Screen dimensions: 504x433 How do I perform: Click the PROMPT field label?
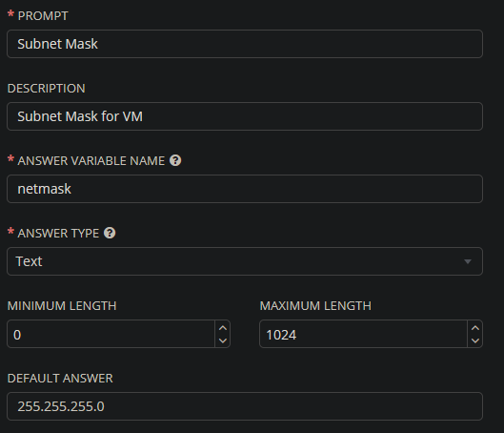[43, 16]
